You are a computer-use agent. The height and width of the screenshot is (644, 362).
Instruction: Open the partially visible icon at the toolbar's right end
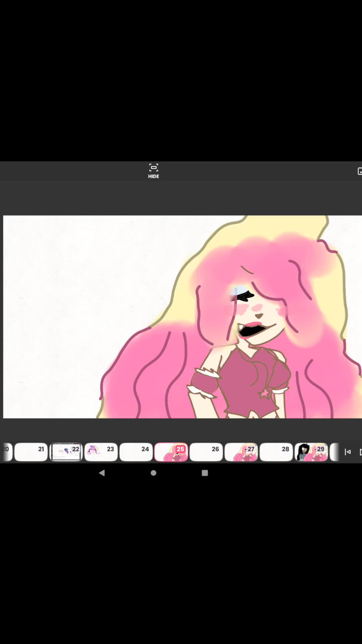click(360, 171)
